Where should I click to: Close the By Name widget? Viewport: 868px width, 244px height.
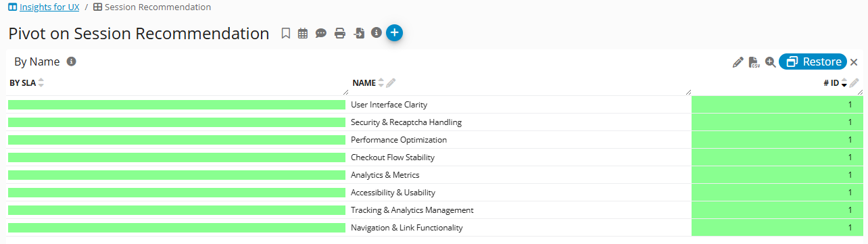(x=854, y=62)
